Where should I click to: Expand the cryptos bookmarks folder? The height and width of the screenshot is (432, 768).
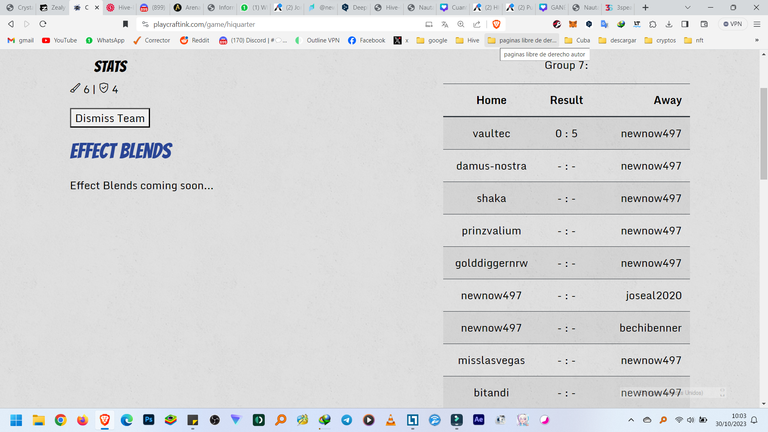pos(660,40)
